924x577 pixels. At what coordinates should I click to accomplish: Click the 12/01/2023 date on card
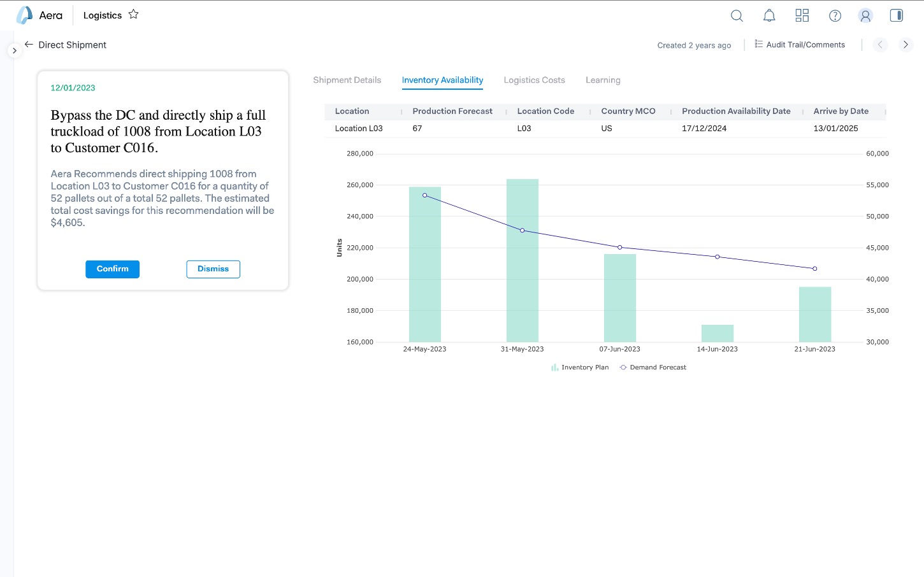tap(73, 88)
